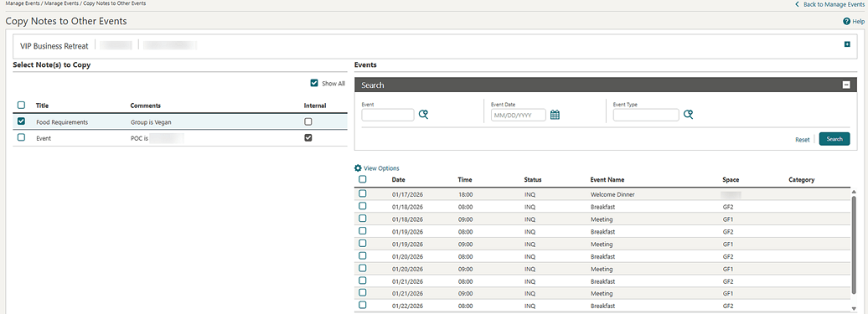Image resolution: width=868 pixels, height=314 pixels.
Task: Click the events list scroll up arrow
Action: pos(854,191)
